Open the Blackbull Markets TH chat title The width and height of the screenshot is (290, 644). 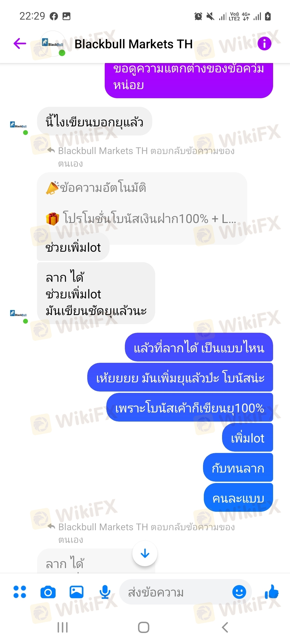click(133, 44)
